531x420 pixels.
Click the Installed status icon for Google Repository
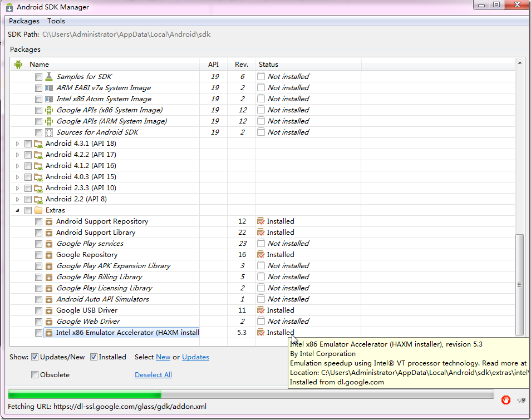[x=260, y=255]
